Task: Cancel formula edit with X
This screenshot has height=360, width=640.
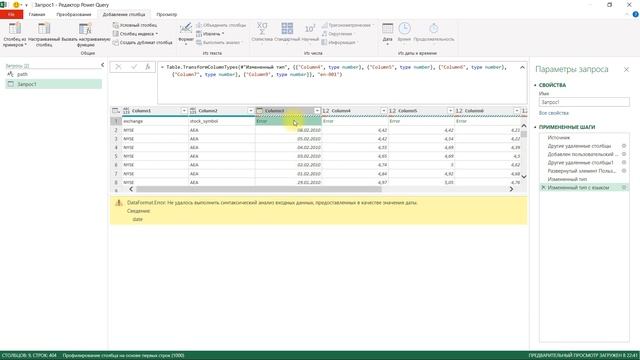Action: (x=118, y=67)
